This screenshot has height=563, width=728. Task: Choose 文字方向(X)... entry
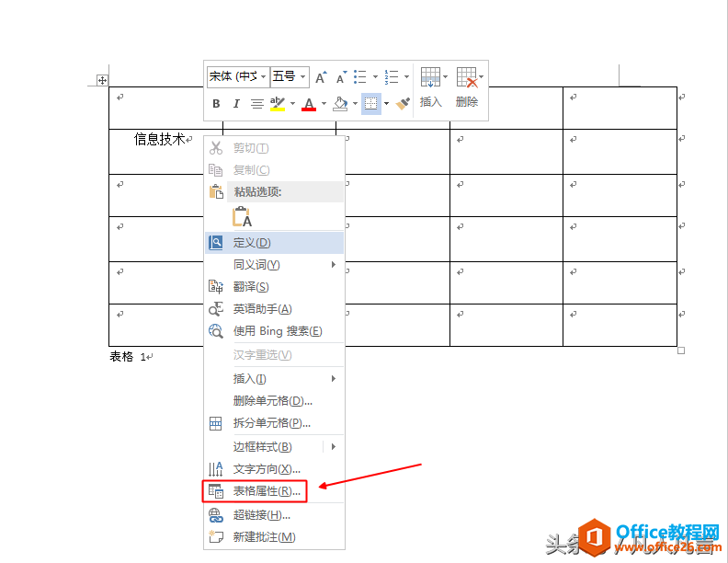pos(274,469)
